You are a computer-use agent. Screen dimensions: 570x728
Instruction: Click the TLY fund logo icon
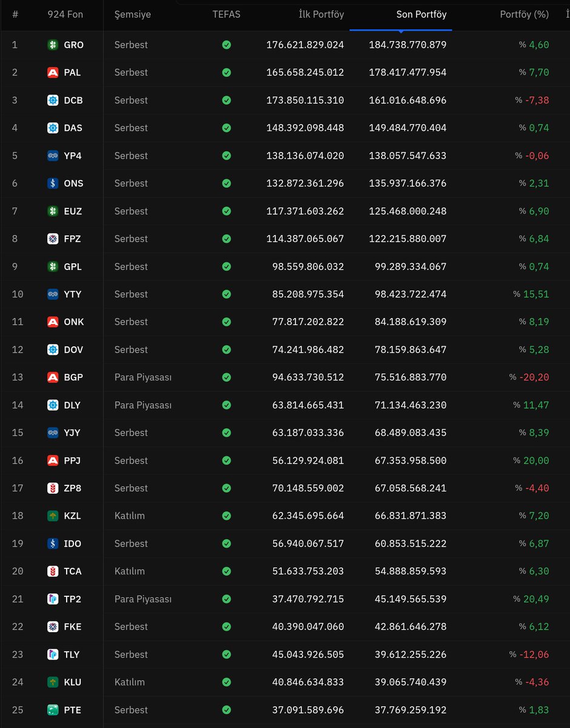(x=53, y=654)
